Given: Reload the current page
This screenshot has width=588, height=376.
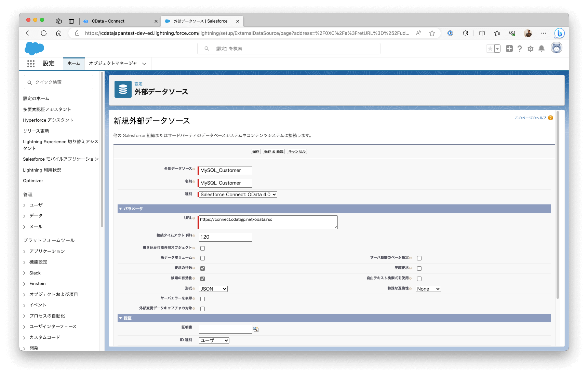Looking at the screenshot, I should pos(44,33).
